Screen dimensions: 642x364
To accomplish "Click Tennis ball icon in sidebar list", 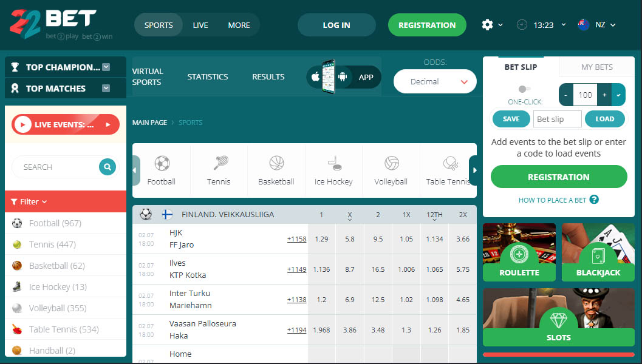I will coord(17,244).
